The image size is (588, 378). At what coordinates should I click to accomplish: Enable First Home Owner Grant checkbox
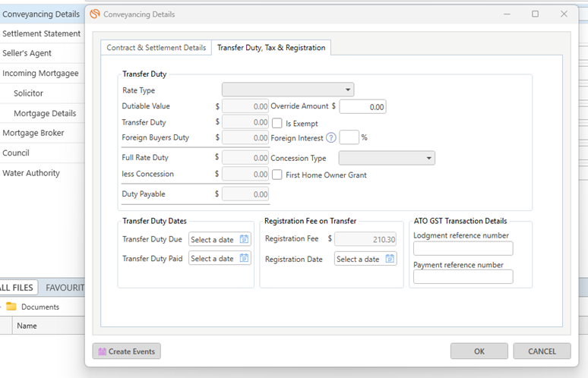click(x=277, y=175)
